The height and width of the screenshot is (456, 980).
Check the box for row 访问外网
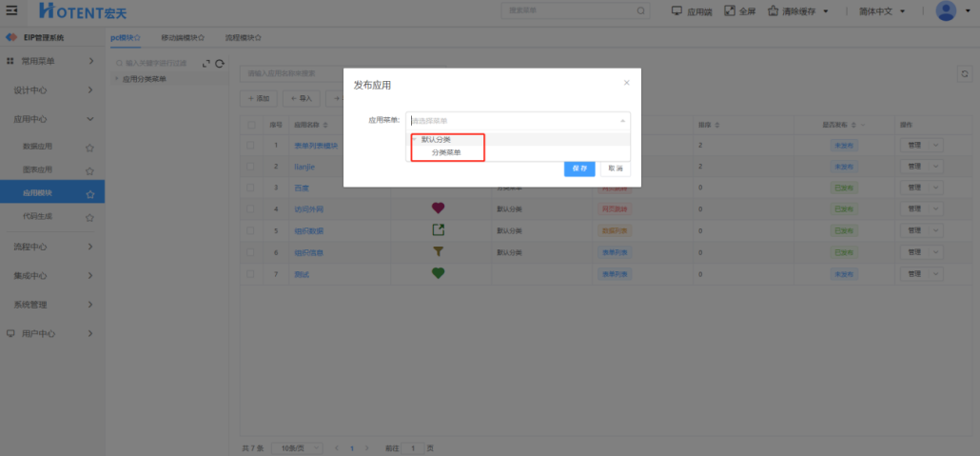[250, 208]
